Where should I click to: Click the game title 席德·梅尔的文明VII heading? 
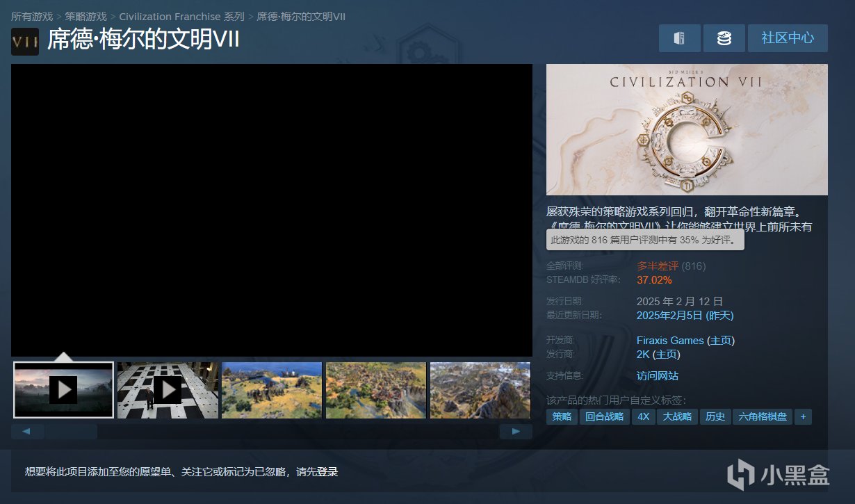(x=143, y=40)
